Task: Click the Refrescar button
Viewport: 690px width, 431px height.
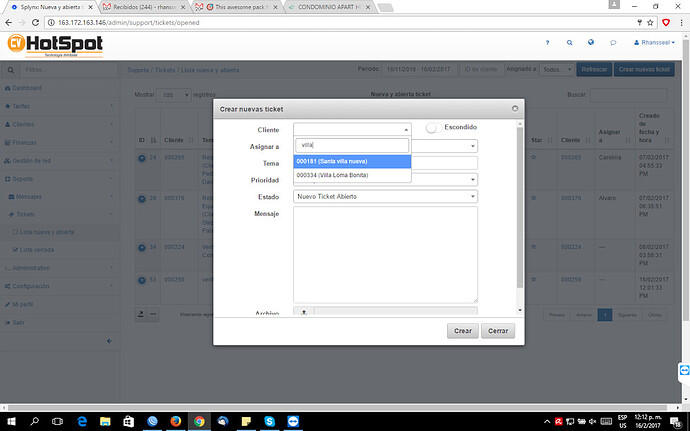Action: [594, 69]
